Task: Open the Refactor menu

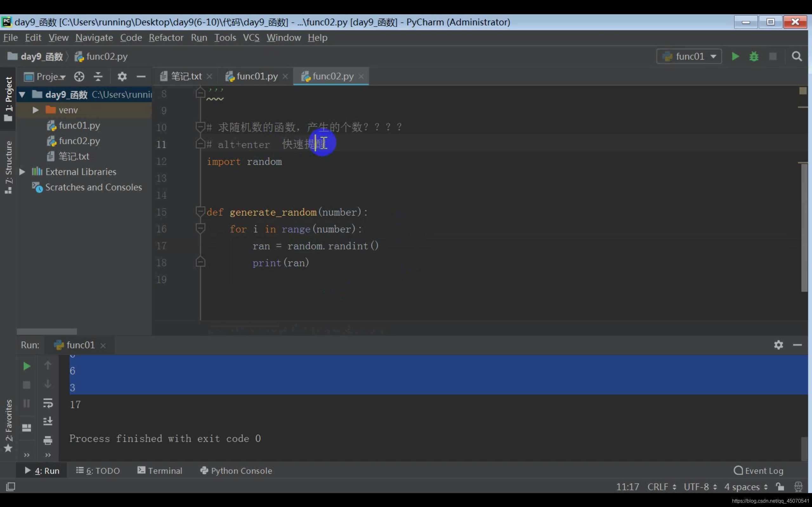Action: (166, 38)
